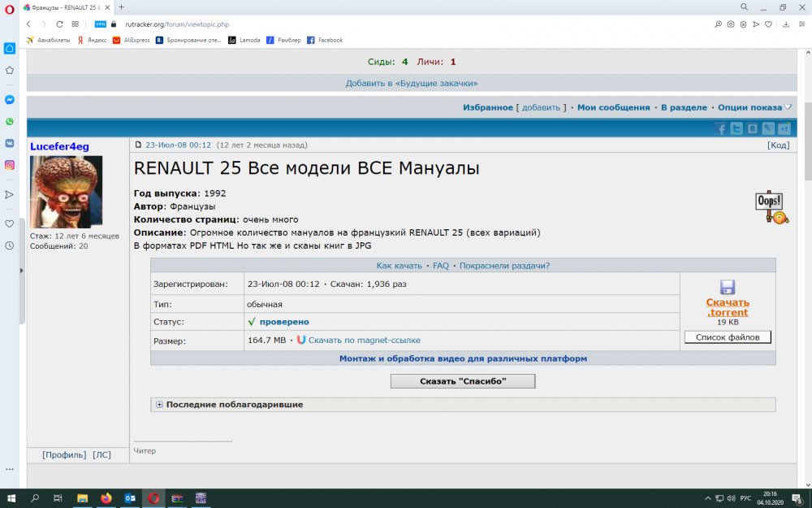Open Instagram in the Opera sidebar

(9, 165)
